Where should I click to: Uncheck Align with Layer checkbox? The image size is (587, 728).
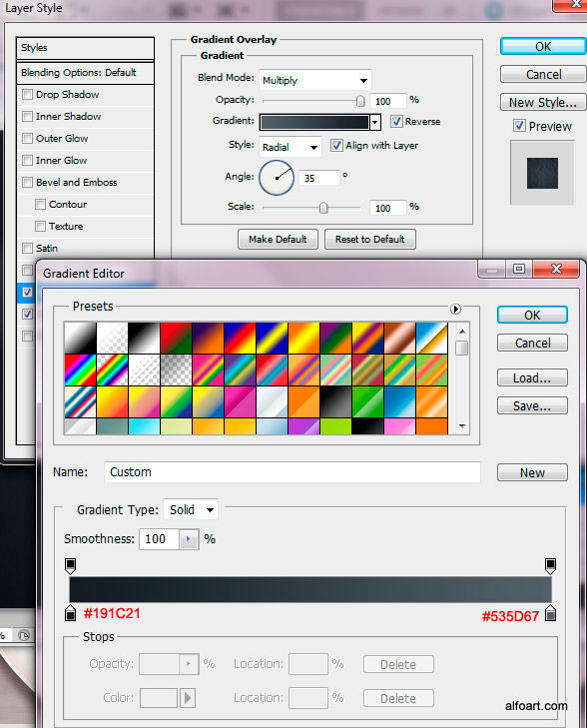(336, 146)
